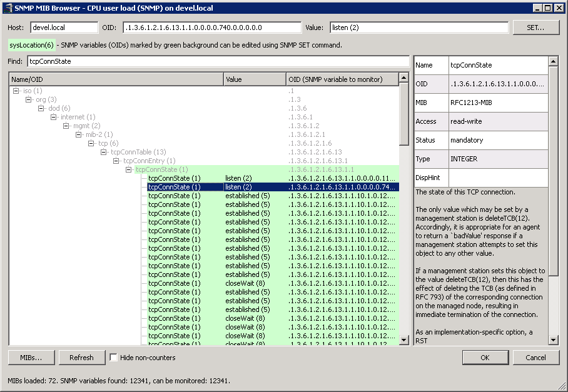Screen dimensions: 568x392
Task: Collapse the iso (1) tree node
Action: [16, 91]
